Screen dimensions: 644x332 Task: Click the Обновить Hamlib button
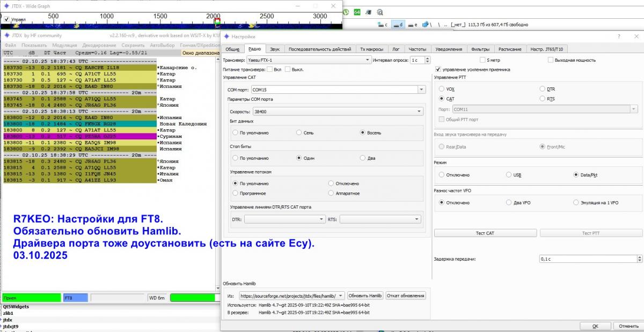tap(365, 296)
